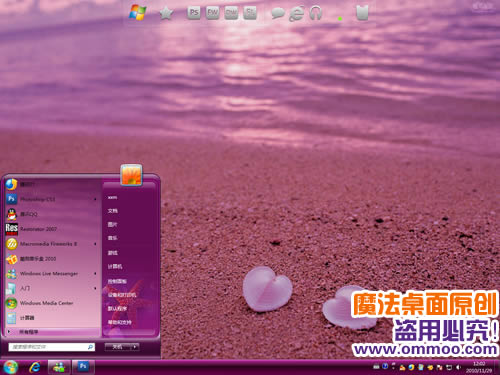Click the action center flag tray icon
The width and height of the screenshot is (500, 375).
(x=440, y=367)
